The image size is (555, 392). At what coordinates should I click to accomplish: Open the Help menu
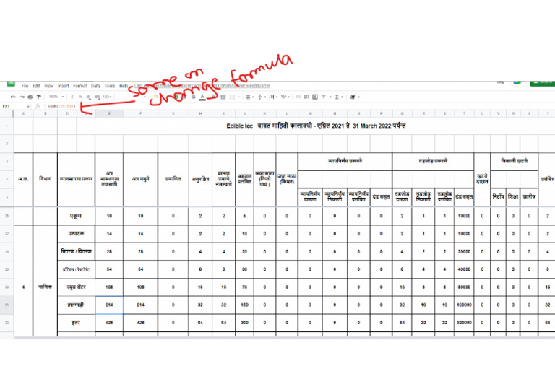tap(124, 86)
